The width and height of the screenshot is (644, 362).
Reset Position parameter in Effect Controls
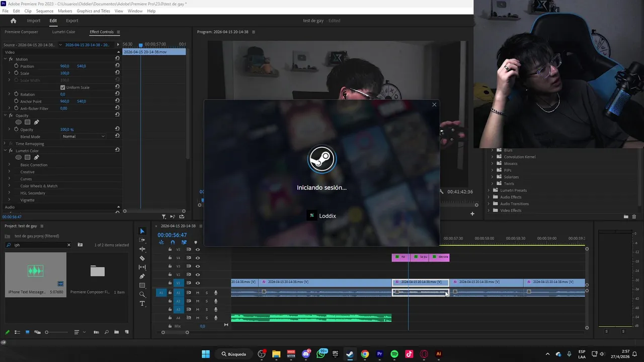117,66
